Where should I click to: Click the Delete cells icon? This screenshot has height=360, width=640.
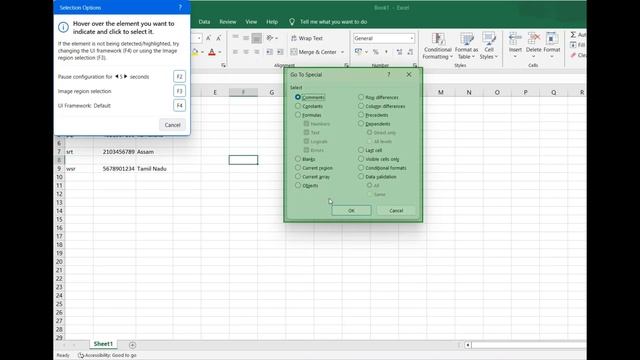point(533,39)
